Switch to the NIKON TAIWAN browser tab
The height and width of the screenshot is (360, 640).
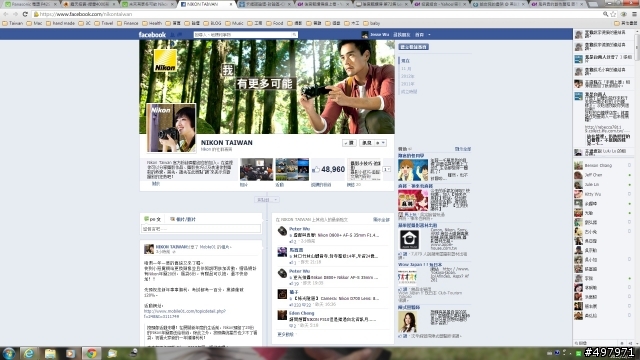click(206, 4)
